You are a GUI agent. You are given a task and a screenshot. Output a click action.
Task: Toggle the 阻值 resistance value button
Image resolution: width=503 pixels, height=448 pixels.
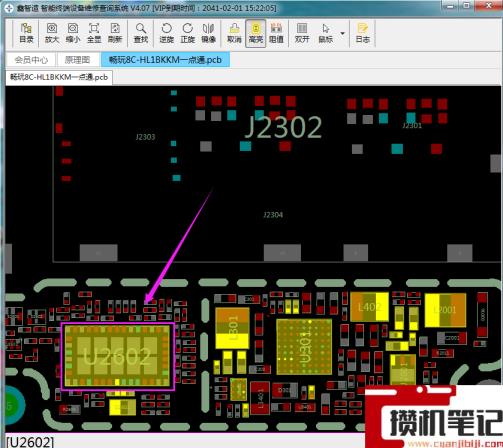(276, 33)
